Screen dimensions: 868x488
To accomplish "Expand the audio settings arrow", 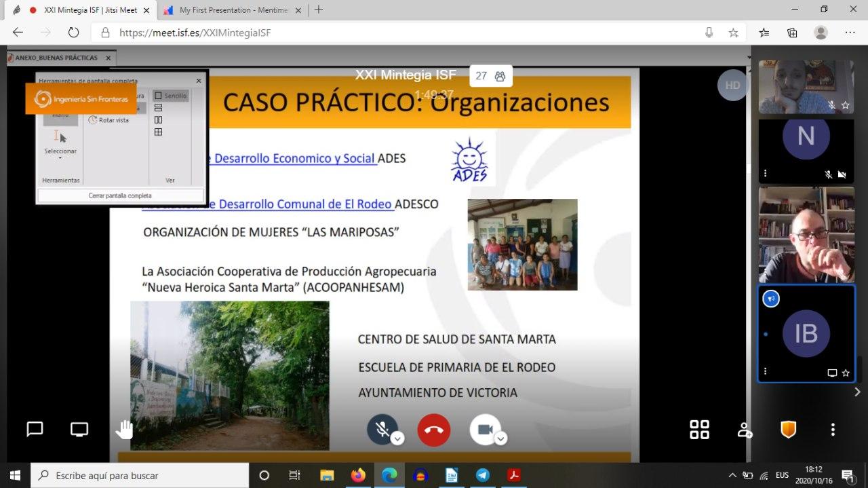I will click(x=398, y=439).
